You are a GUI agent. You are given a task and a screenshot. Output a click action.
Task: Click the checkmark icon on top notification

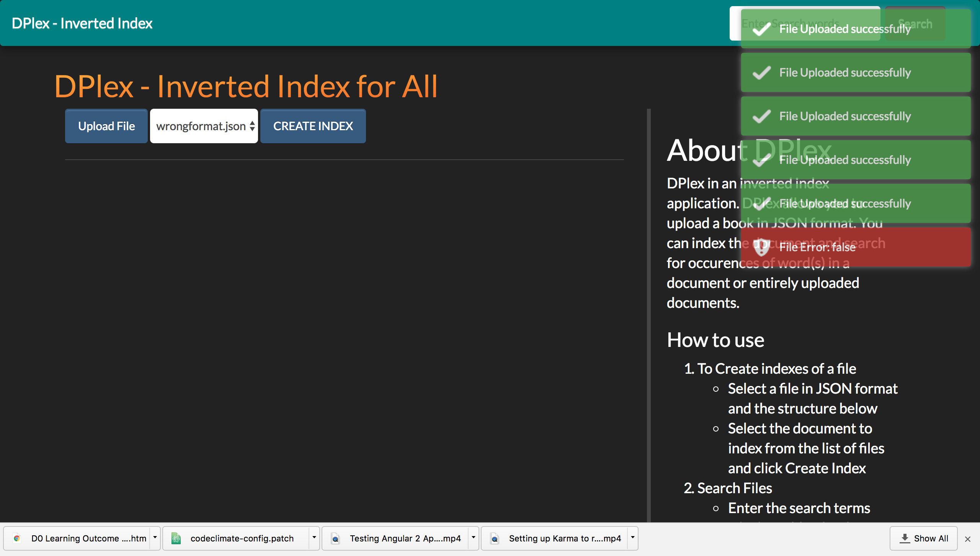761,28
